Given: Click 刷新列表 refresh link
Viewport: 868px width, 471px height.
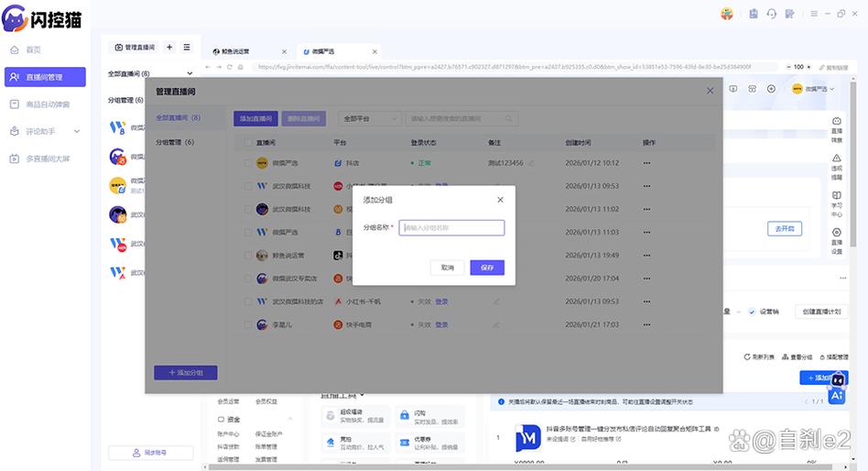Looking at the screenshot, I should click(759, 356).
